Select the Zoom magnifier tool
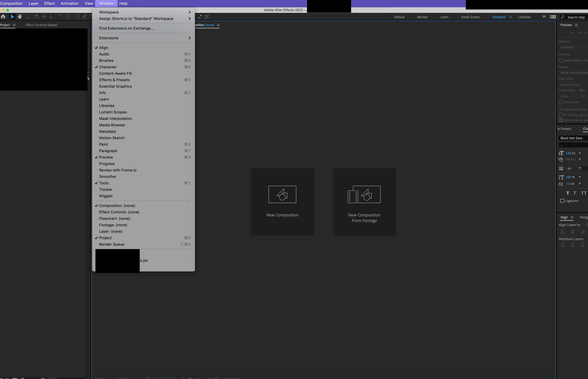 tap(27, 17)
